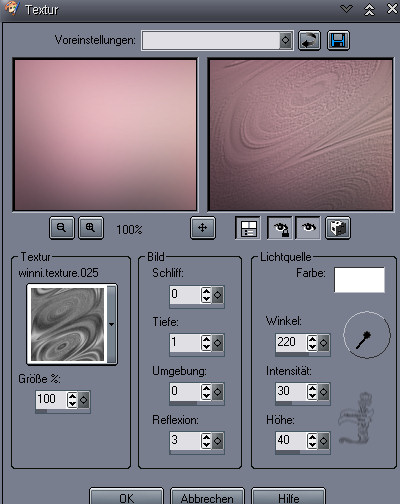Increase the Winkel value with up arrow
This screenshot has height=504, width=400.
coord(312,339)
